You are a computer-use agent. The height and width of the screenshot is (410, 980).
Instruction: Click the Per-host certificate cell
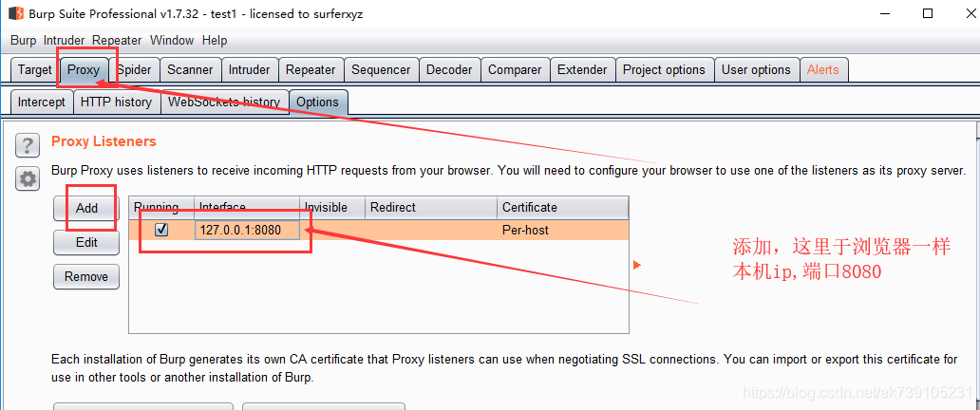tap(562, 230)
